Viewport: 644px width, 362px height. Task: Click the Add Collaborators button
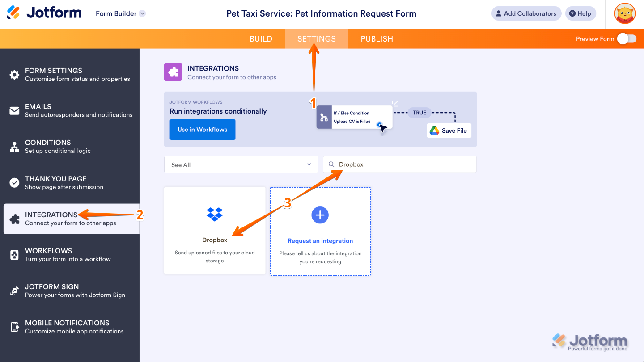tap(526, 13)
